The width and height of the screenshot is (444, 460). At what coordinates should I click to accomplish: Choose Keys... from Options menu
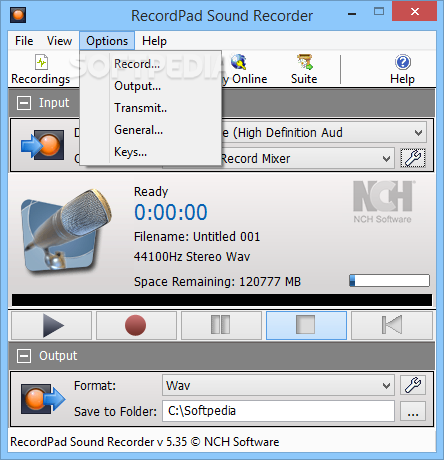coord(151,152)
